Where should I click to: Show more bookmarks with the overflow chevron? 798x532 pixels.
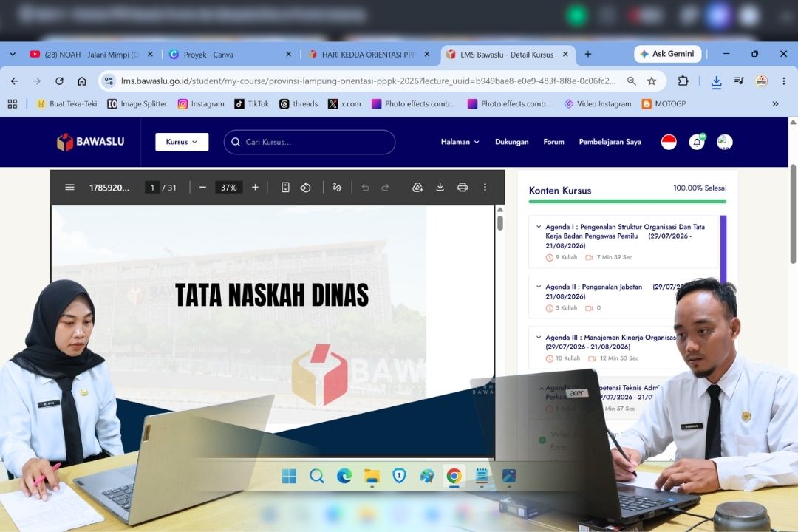(x=775, y=104)
